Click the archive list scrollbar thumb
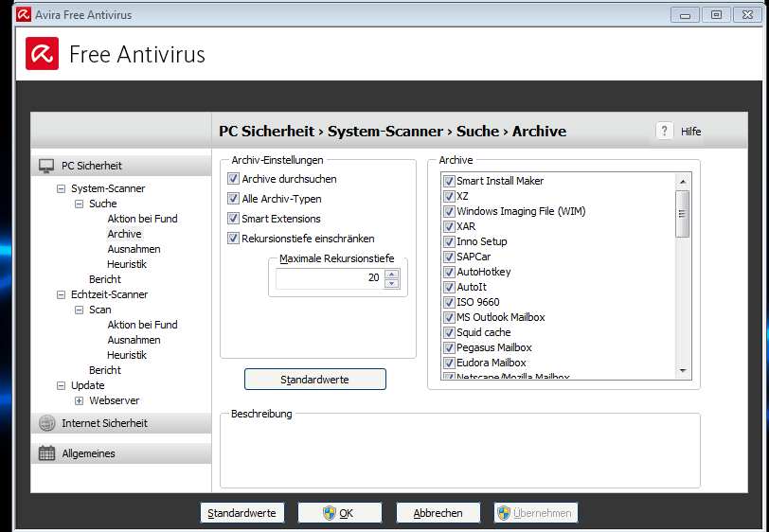Viewport: 769px width, 532px height. coord(682,214)
